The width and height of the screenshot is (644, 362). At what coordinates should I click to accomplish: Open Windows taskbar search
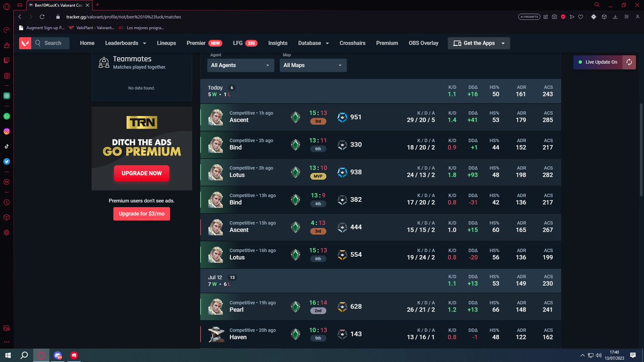click(x=24, y=355)
